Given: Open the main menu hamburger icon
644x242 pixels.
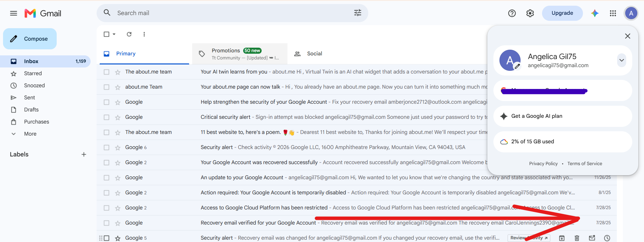Looking at the screenshot, I should coord(13,13).
